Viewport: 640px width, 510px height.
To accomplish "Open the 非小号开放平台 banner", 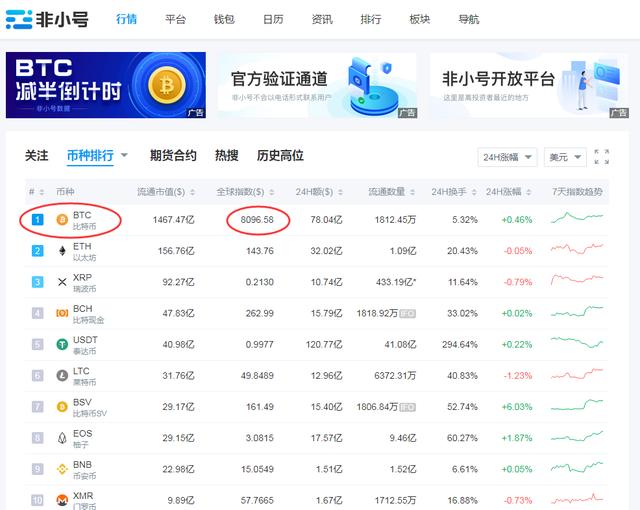I will pos(529,85).
